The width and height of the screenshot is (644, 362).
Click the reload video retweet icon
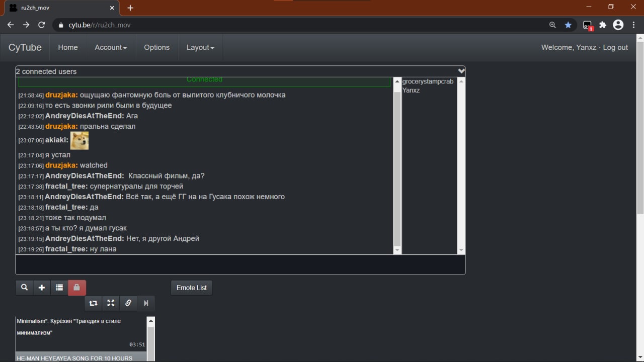(93, 303)
